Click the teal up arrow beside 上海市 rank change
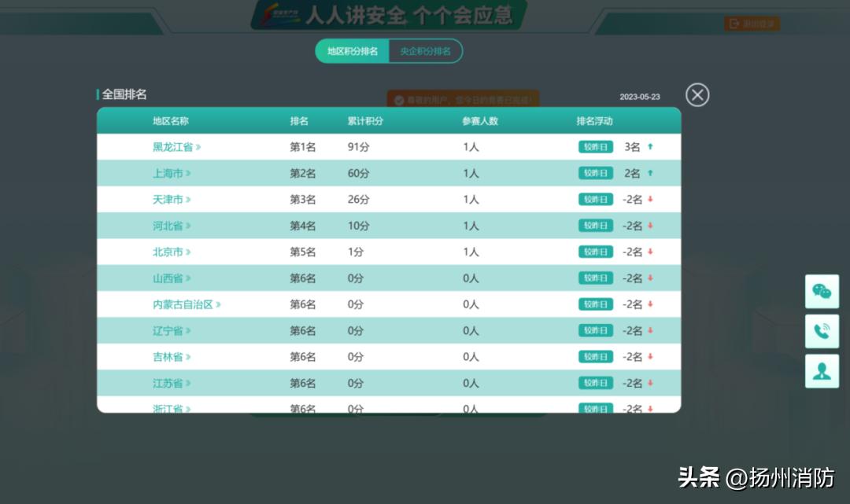The height and width of the screenshot is (504, 850). click(x=649, y=173)
